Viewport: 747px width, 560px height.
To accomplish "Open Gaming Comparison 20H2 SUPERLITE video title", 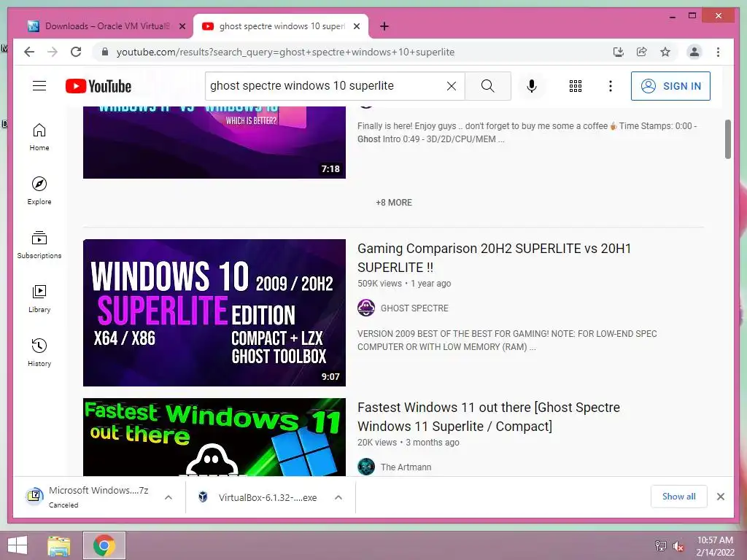I will (x=494, y=257).
